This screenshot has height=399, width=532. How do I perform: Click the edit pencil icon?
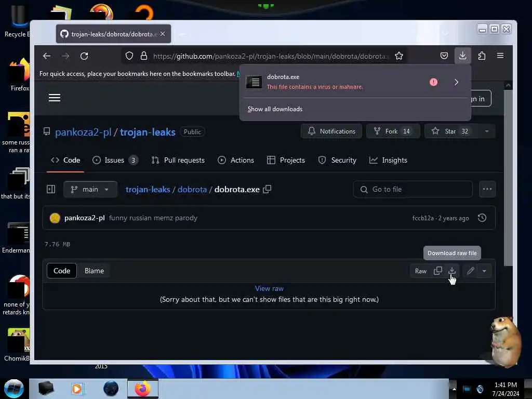pyautogui.click(x=470, y=271)
